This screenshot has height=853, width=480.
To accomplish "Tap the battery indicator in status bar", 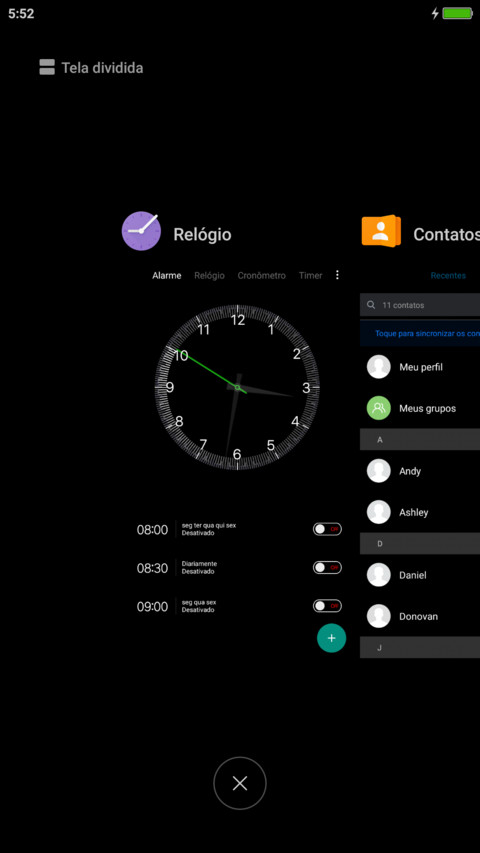I will 457,14.
